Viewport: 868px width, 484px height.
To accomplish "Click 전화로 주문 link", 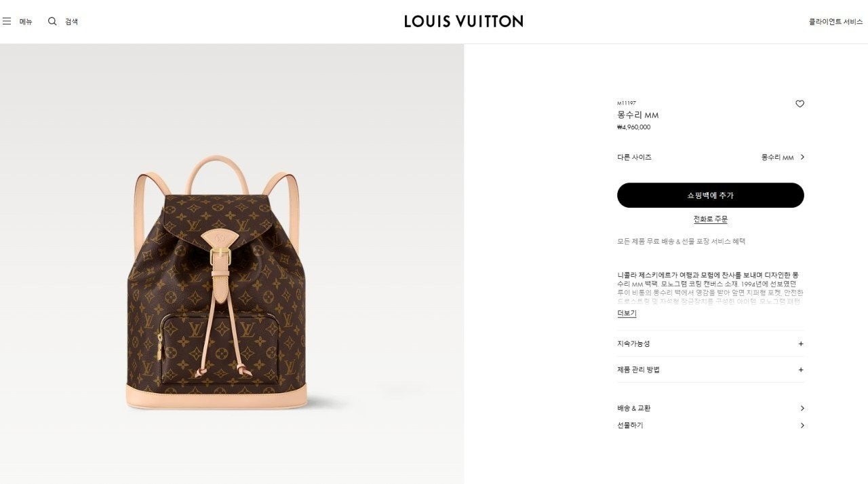I will [x=711, y=219].
